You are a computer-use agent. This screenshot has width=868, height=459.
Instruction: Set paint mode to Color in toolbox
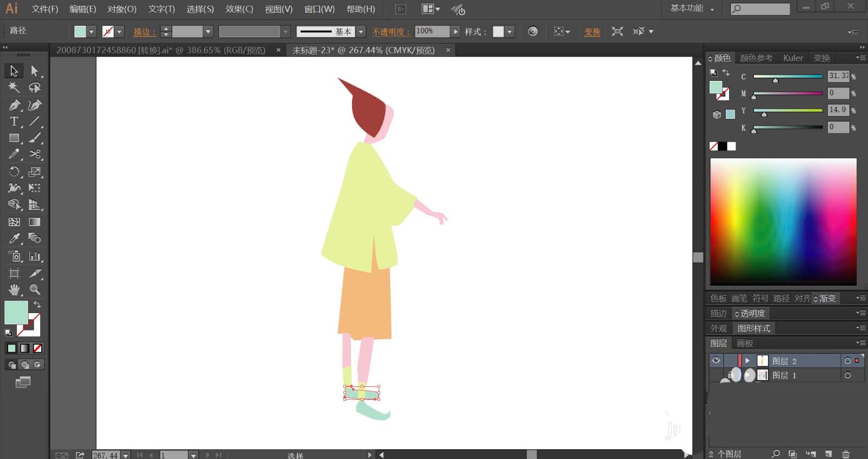12,348
